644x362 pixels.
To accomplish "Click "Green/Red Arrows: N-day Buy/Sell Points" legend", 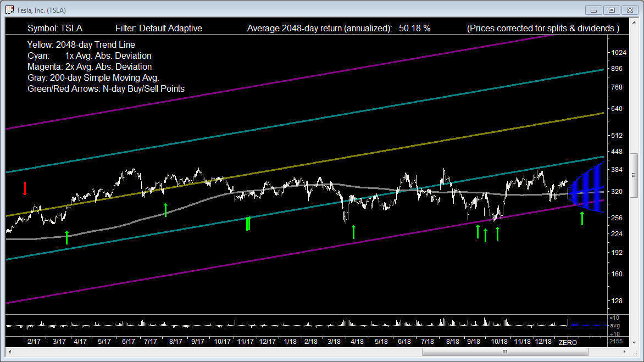I will click(106, 89).
